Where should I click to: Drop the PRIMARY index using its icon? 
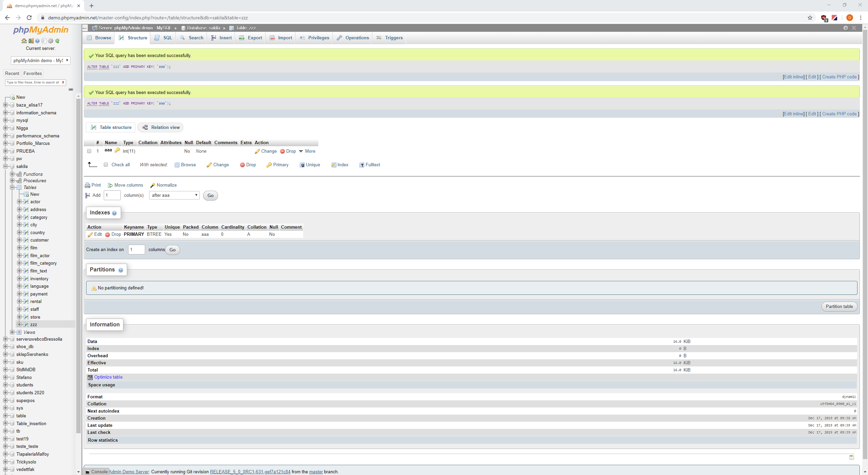click(x=107, y=234)
